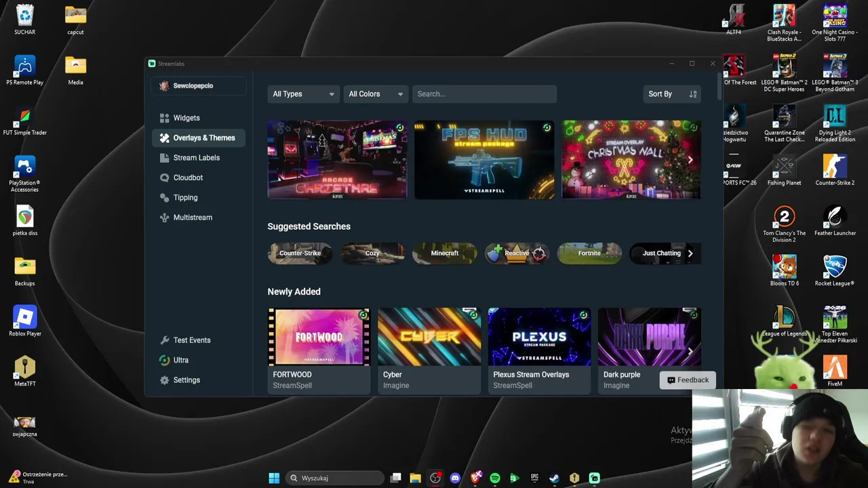Open the Windows Start menu
Viewport: 868px width, 488px height.
[274, 478]
